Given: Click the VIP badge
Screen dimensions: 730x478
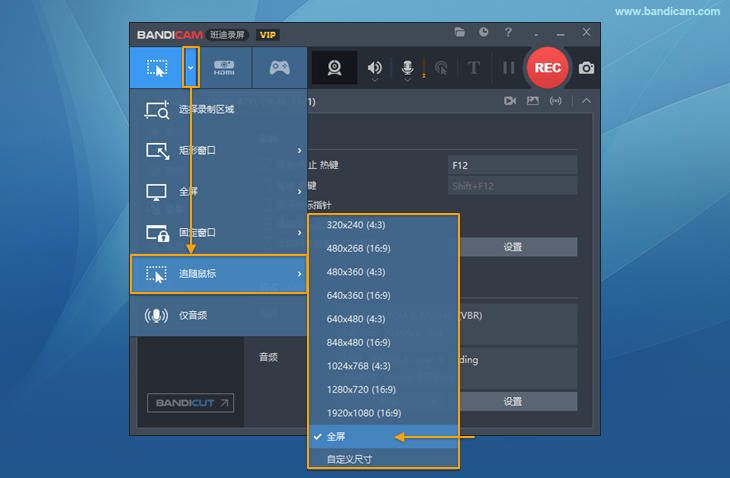Looking at the screenshot, I should pyautogui.click(x=267, y=35).
